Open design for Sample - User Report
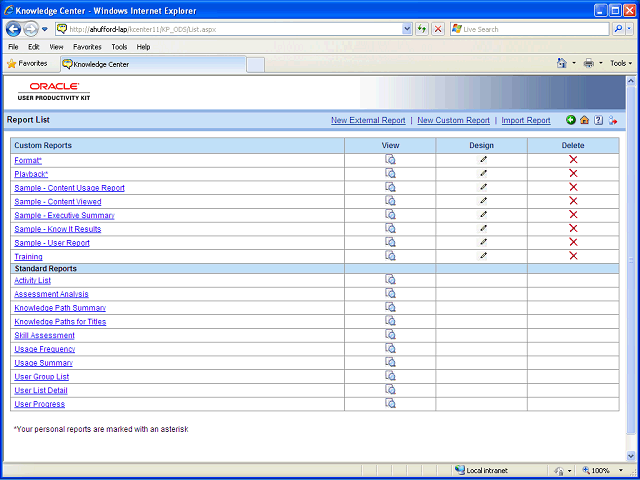Viewport: 640px width, 480px height. pos(483,242)
